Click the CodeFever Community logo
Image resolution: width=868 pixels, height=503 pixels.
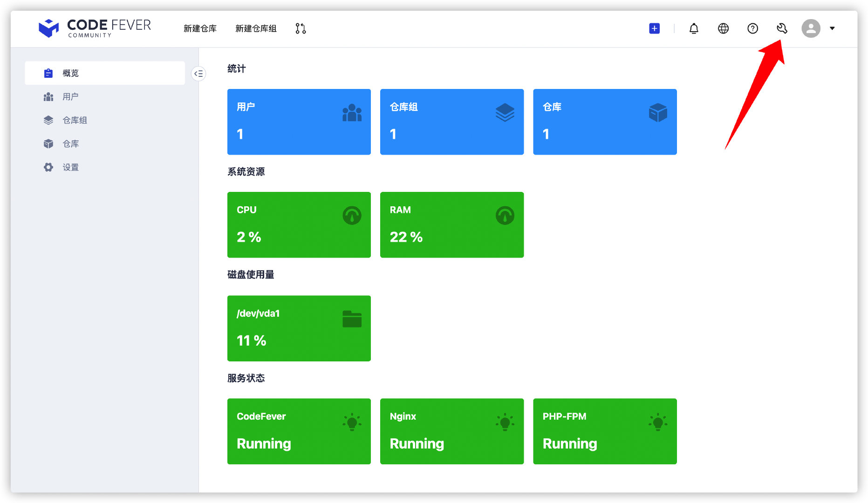[x=95, y=28]
